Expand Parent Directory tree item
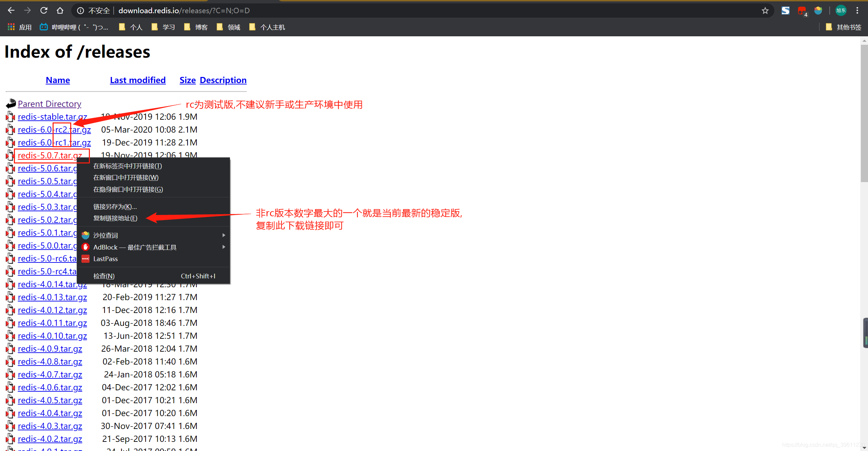868x451 pixels. [x=50, y=103]
